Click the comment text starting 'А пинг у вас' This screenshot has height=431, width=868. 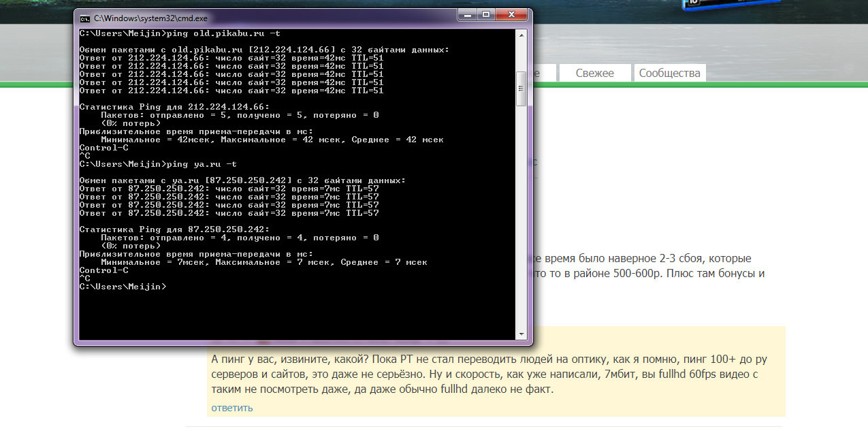point(489,374)
